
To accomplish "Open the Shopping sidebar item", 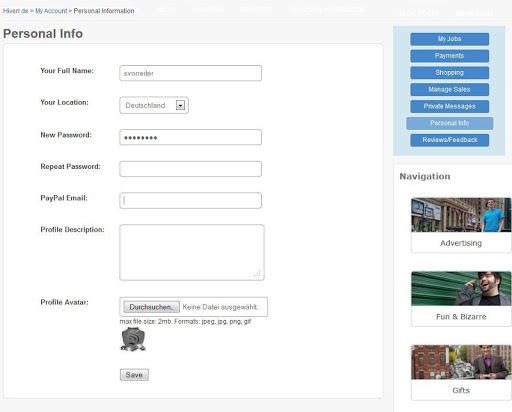I will 450,73.
